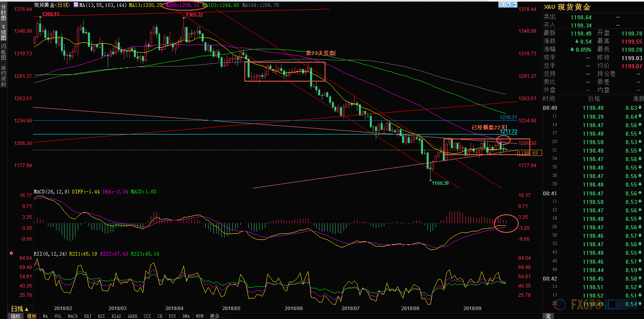Click the current price tag 1198.49 on axis
Viewport: 644px width, 319px height.
529,153
